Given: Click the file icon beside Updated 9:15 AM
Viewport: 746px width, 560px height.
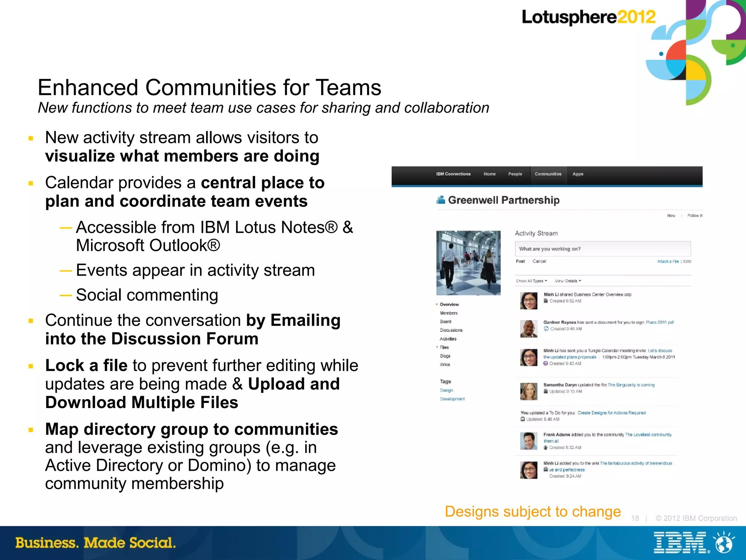Looking at the screenshot, I should (546, 391).
